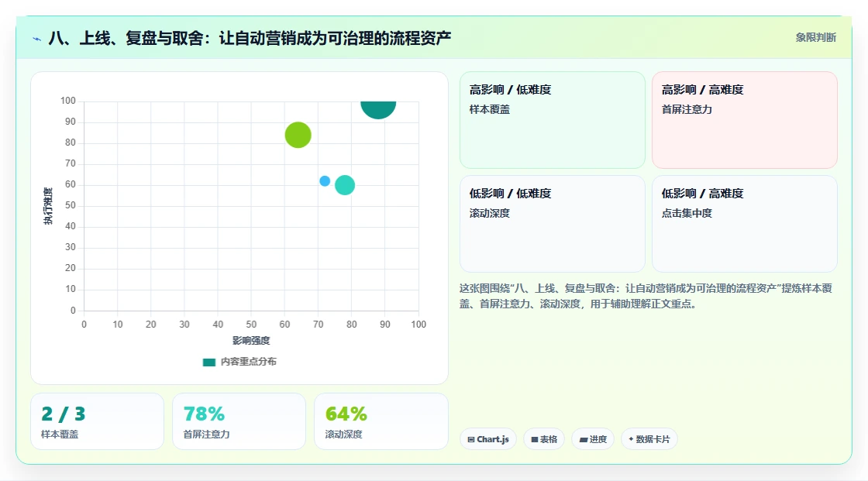Open the 高影响 / 高难度 quadrant card
Image resolution: width=868 pixels, height=481 pixels.
pos(745,120)
